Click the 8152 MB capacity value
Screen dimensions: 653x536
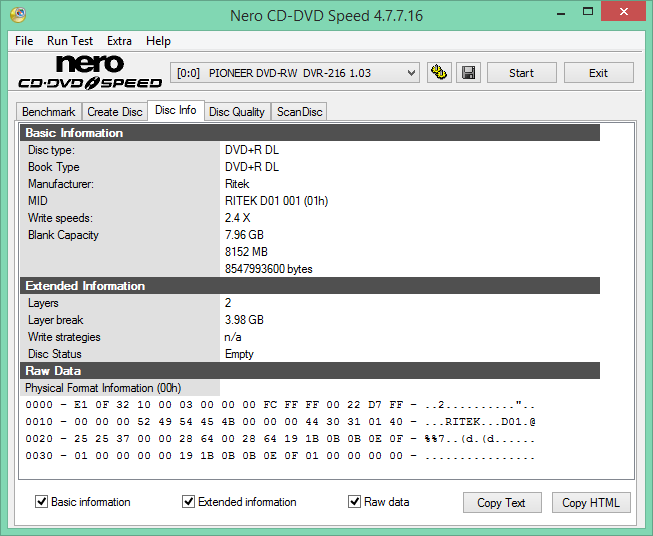point(246,252)
